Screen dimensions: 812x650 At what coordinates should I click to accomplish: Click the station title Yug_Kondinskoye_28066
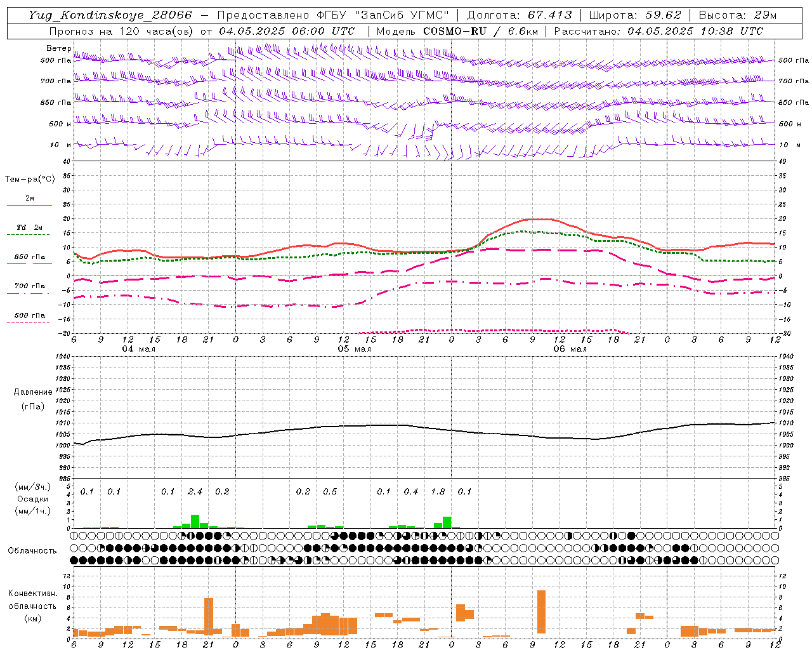click(x=110, y=15)
